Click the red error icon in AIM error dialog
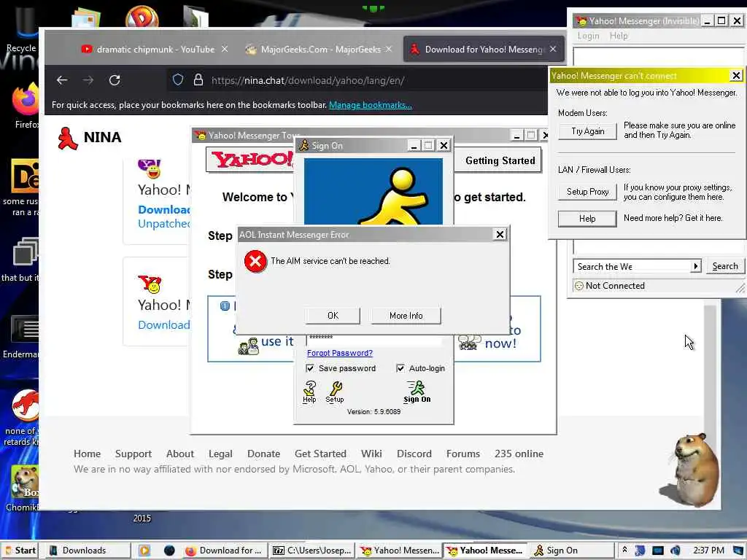 (x=255, y=262)
